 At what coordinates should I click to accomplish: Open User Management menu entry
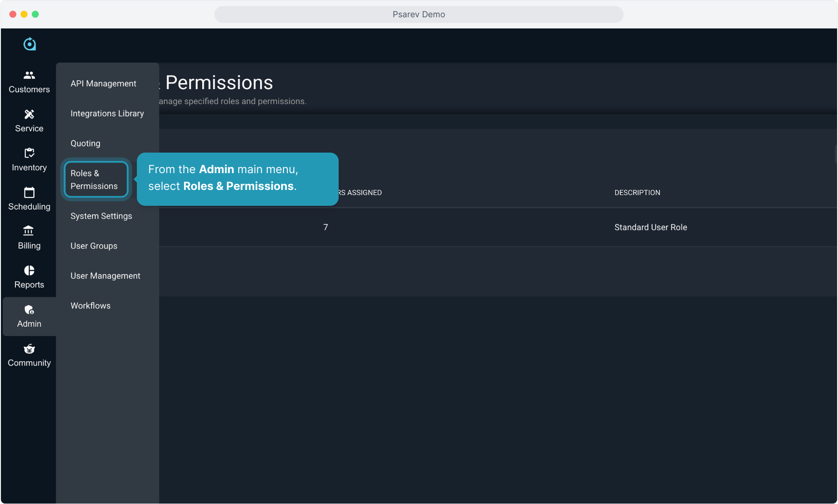coord(105,276)
